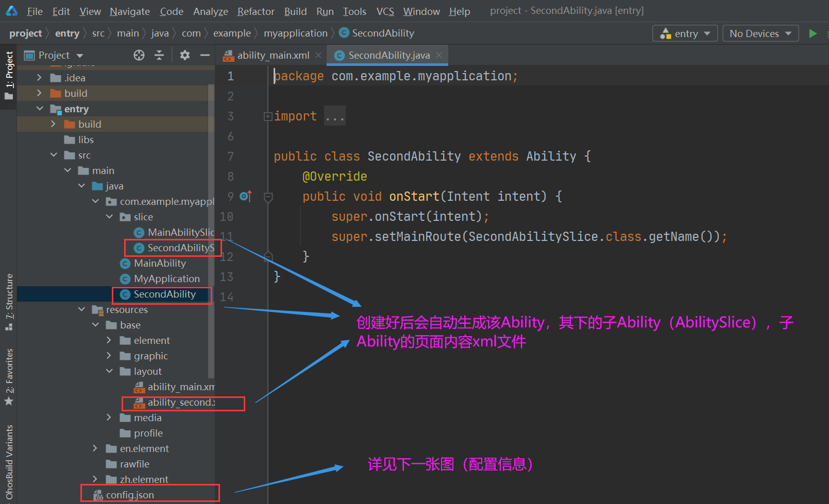Click the project breadcrumb
Image resolution: width=829 pixels, height=504 pixels.
[25, 33]
